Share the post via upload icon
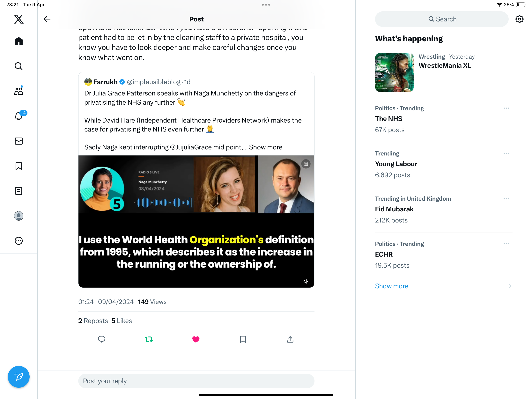 [290, 339]
